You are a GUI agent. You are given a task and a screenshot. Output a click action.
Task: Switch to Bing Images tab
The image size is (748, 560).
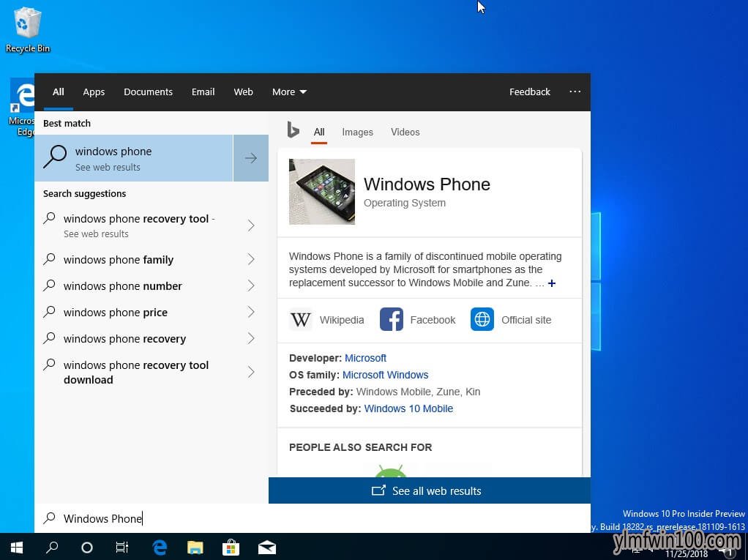(357, 132)
